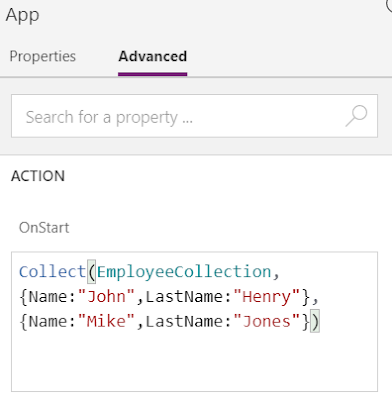The image size is (392, 400).
Task: Click EmployeeCollection in the formula
Action: pos(184,272)
